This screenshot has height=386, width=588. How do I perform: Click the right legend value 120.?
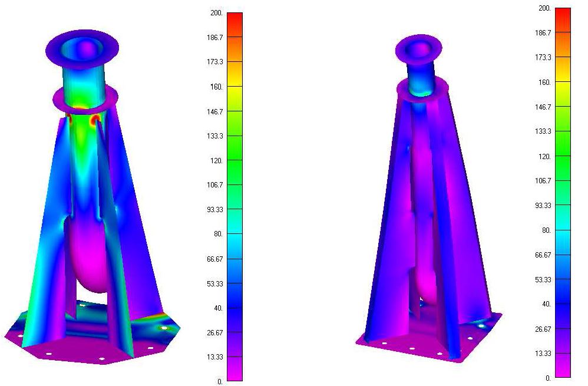[x=544, y=156]
